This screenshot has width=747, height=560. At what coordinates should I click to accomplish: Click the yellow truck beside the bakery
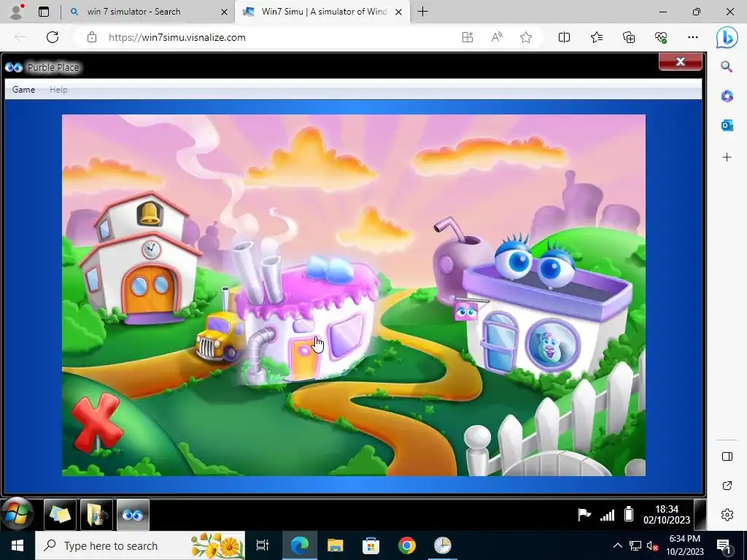[x=219, y=335]
